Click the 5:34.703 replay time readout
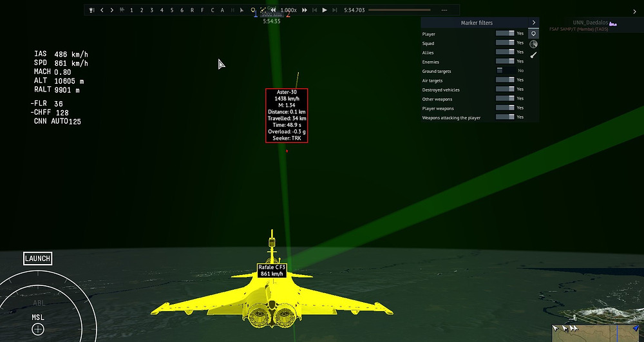Viewport: 644px width, 342px height. coord(354,10)
